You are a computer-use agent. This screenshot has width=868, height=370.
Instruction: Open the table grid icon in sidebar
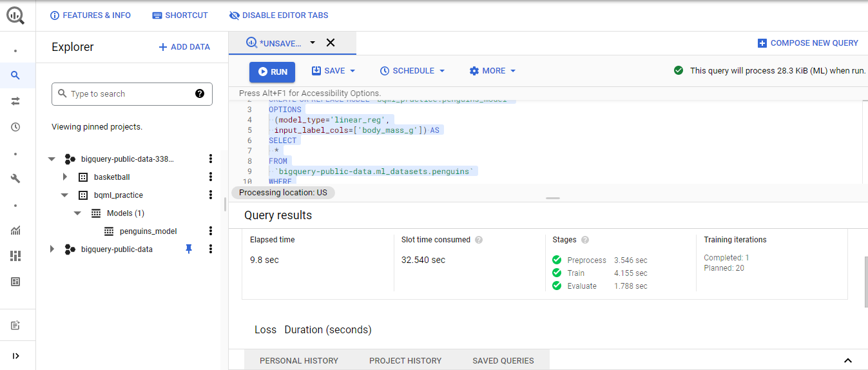(15, 282)
